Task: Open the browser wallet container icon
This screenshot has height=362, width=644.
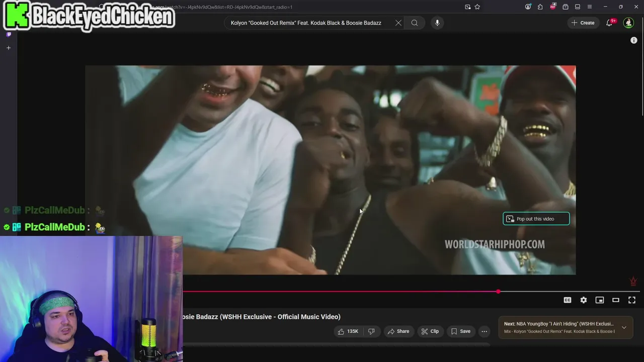Action: (566, 7)
